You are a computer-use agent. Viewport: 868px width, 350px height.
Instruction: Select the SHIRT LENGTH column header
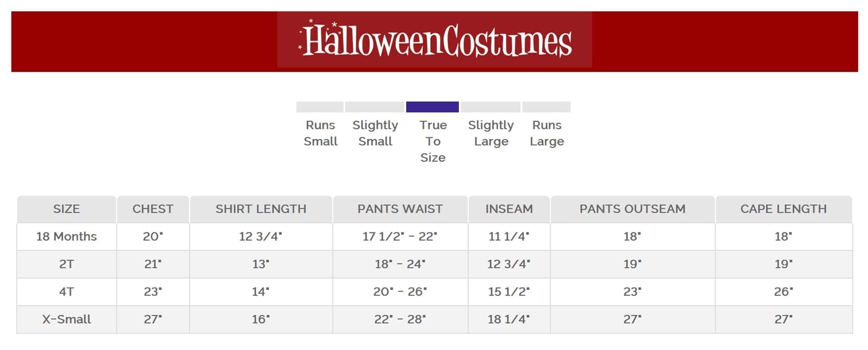(x=261, y=209)
